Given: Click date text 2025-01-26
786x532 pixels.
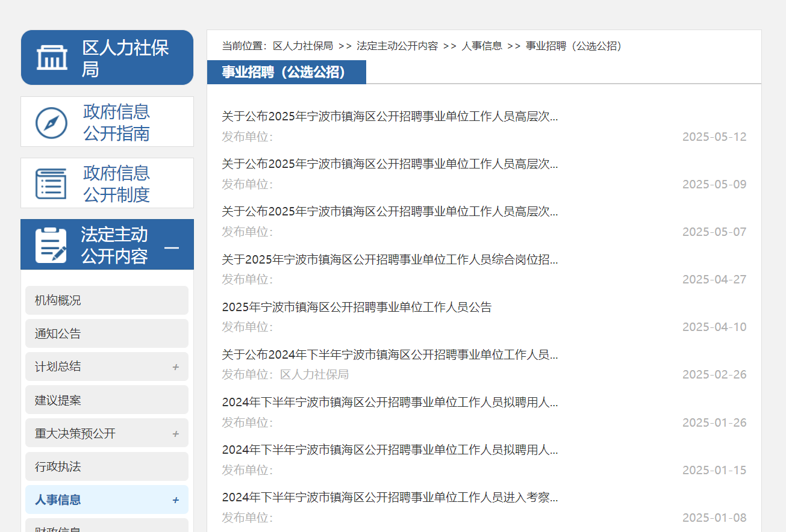Looking at the screenshot, I should click(x=714, y=422).
